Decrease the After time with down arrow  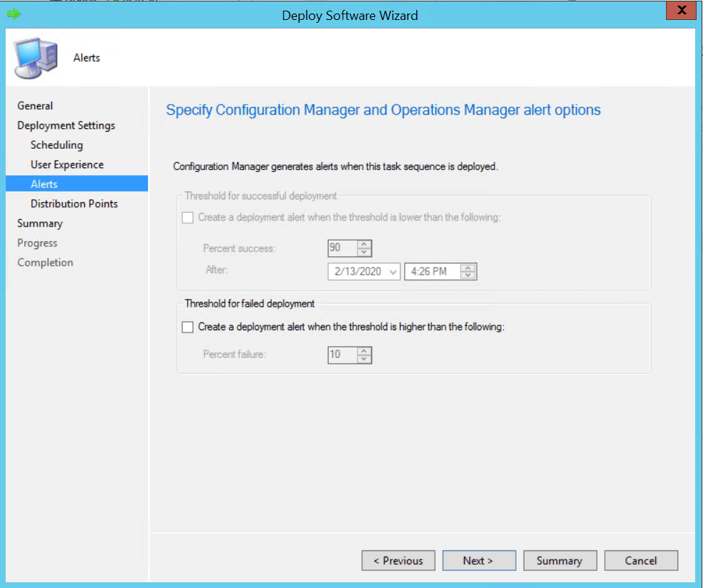coord(468,275)
